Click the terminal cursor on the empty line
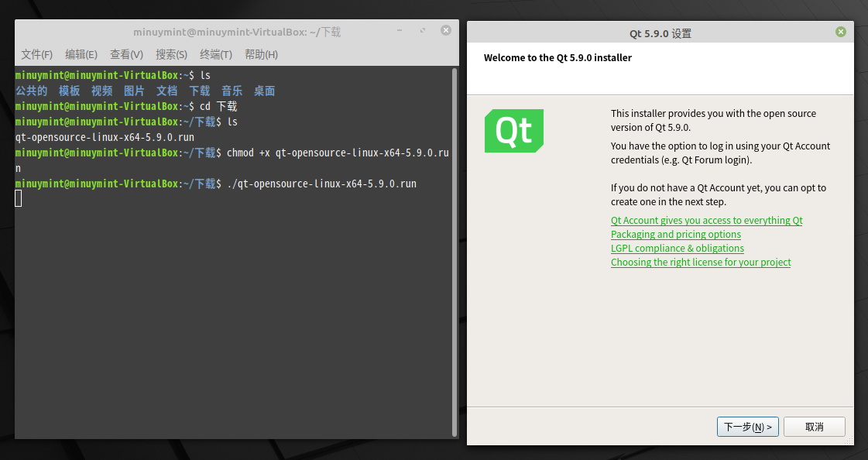The width and height of the screenshot is (868, 460). pyautogui.click(x=19, y=198)
